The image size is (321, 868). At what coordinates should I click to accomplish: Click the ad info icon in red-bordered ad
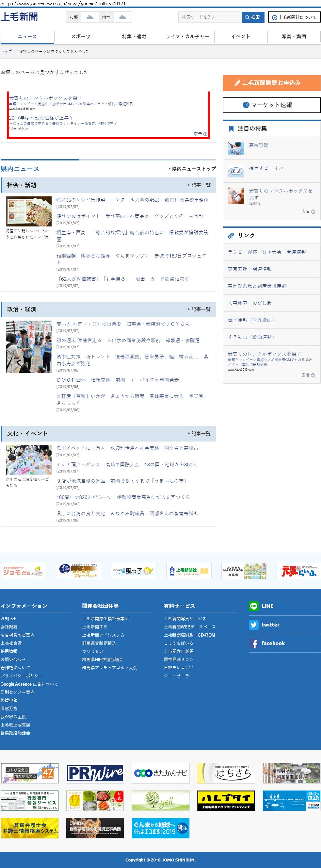click(x=205, y=134)
